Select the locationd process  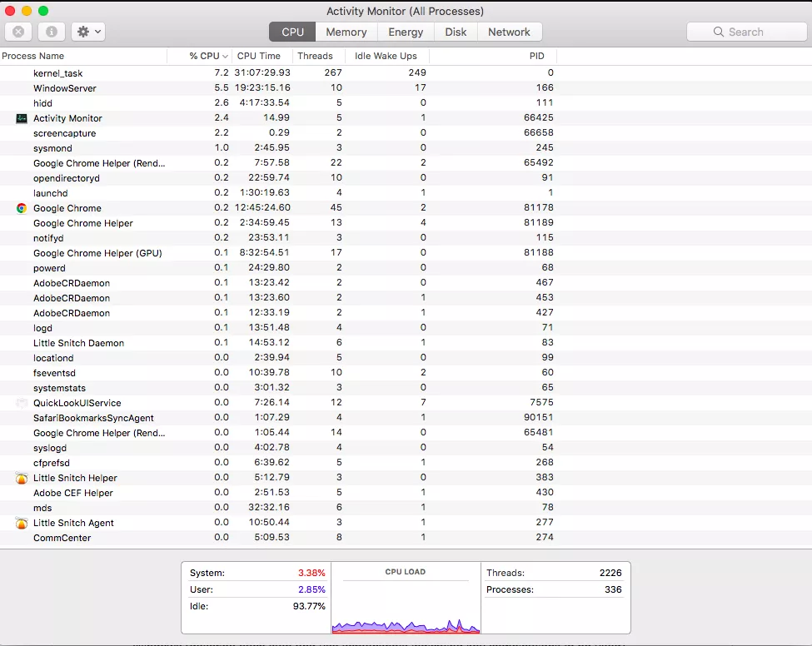point(406,358)
